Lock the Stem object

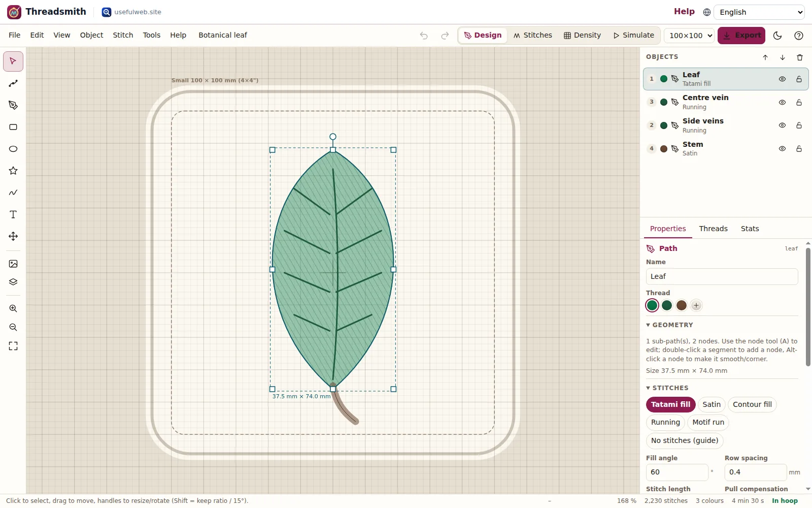pos(799,149)
